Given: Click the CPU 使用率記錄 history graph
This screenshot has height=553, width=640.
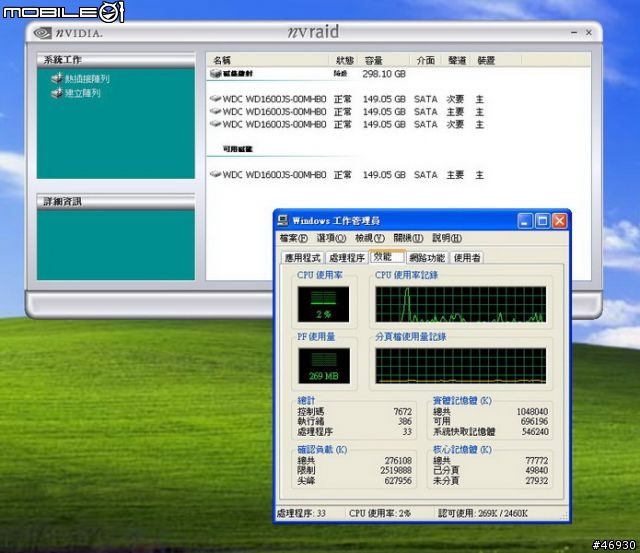Looking at the screenshot, I should (460, 304).
